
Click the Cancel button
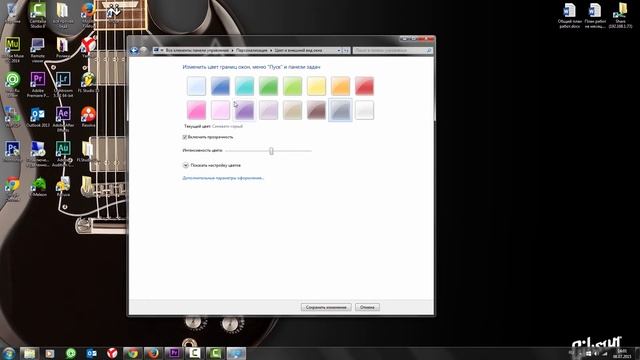367,307
